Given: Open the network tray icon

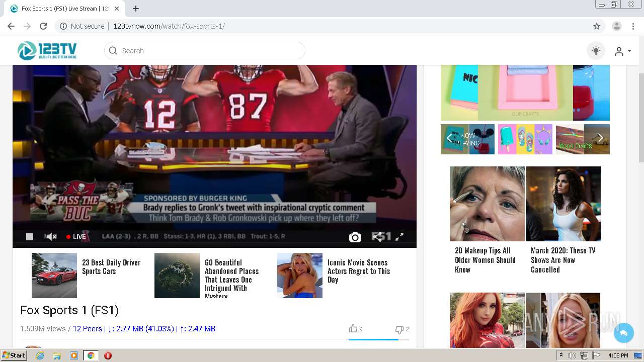Looking at the screenshot, I should (x=584, y=355).
